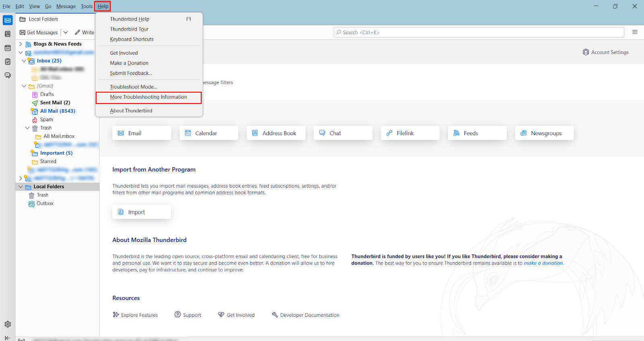
Task: Click the Outbox icon under Local Folders
Action: pyautogui.click(x=31, y=204)
